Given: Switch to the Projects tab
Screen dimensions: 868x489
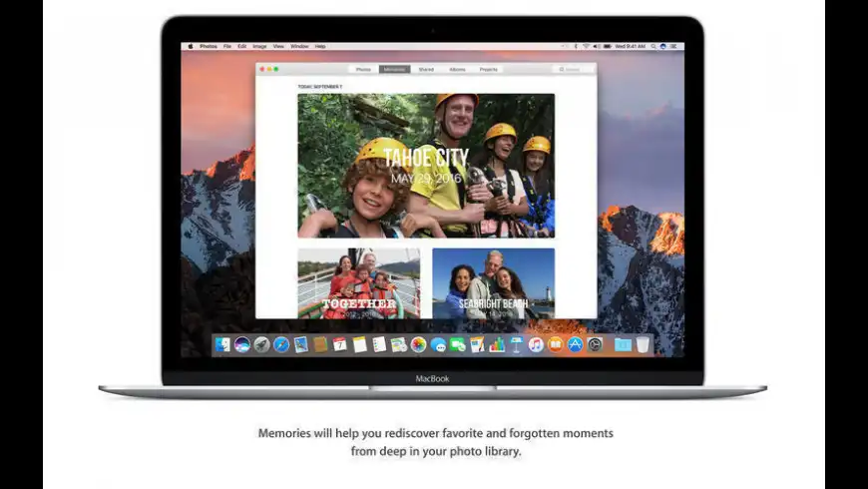Looking at the screenshot, I should point(488,69).
